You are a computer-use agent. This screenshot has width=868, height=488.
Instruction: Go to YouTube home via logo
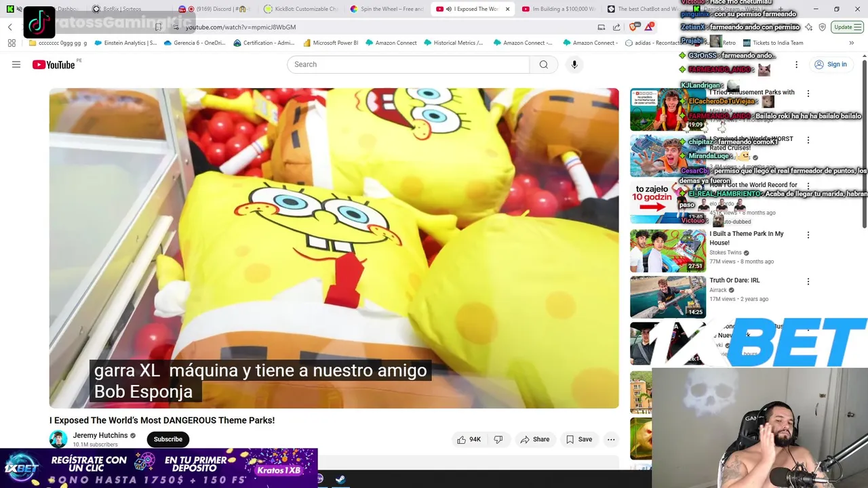coord(54,64)
